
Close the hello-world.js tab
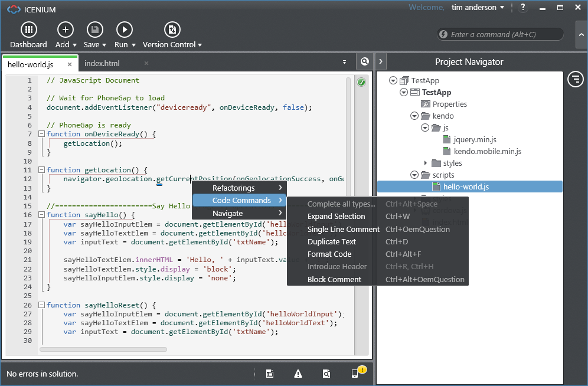(x=70, y=64)
